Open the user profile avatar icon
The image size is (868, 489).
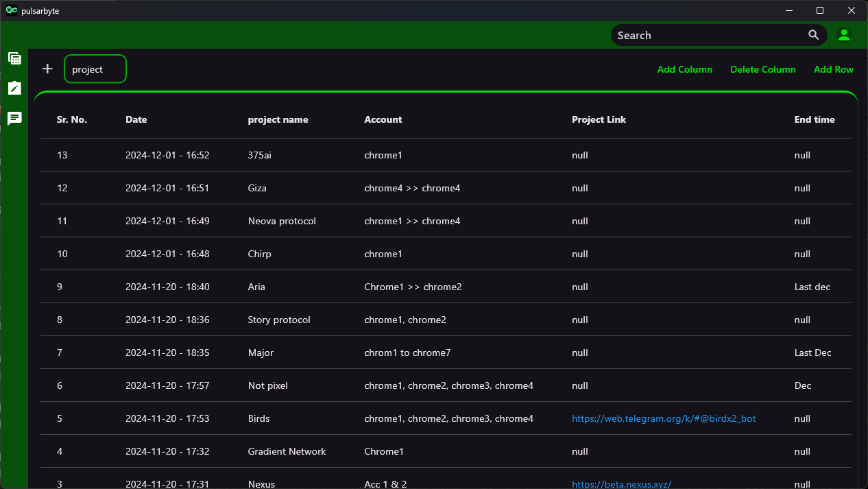pyautogui.click(x=844, y=35)
